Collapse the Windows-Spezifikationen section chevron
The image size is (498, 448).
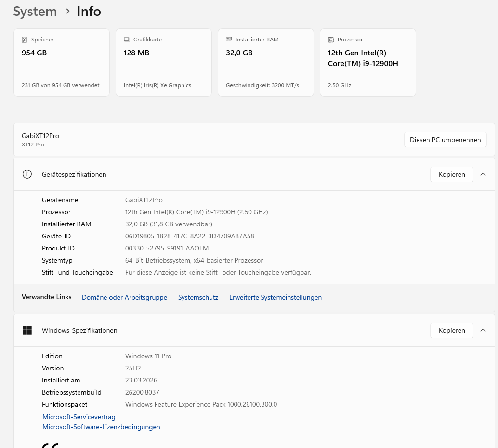pos(483,330)
